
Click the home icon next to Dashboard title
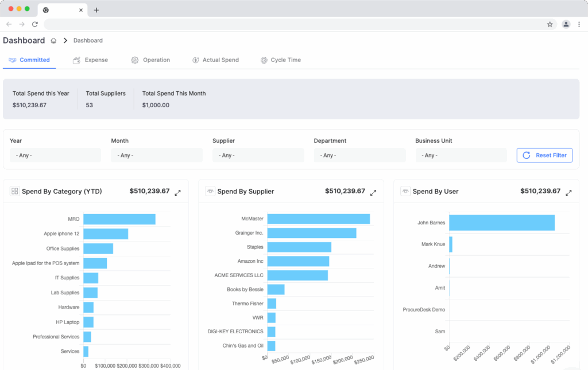[x=54, y=40]
